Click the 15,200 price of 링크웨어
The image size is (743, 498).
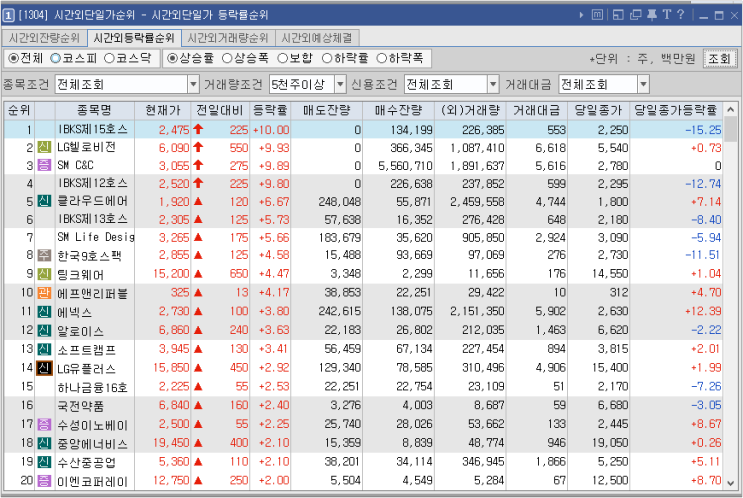click(x=171, y=274)
